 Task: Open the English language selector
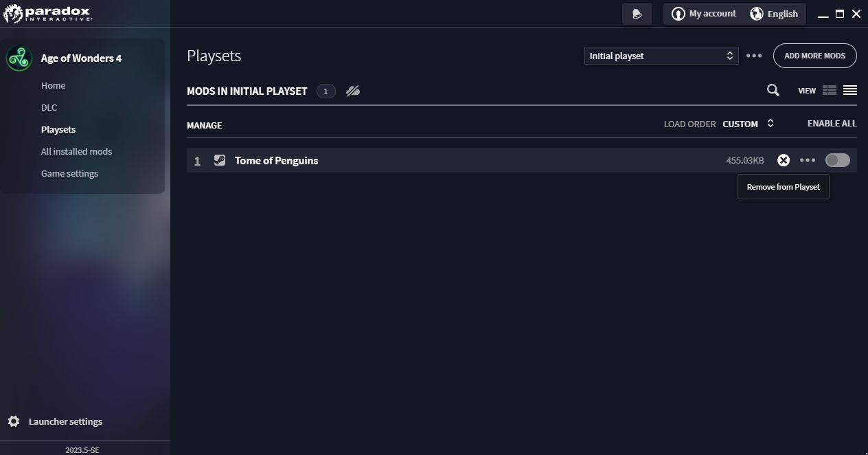[774, 14]
